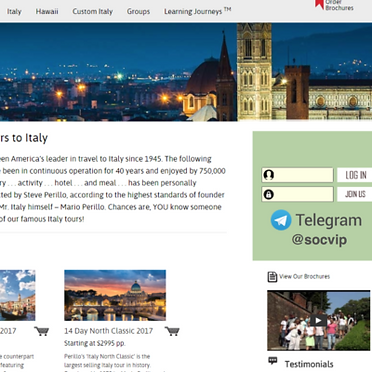372x372 pixels.
Task: Click the shopping cart next to the Venice tour
Action: (x=42, y=331)
